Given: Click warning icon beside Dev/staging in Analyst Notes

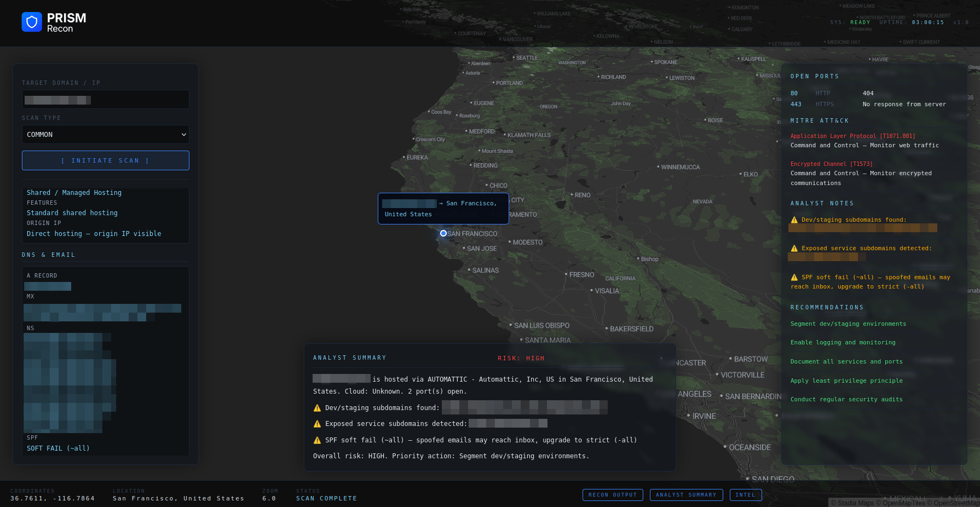Looking at the screenshot, I should pos(794,220).
